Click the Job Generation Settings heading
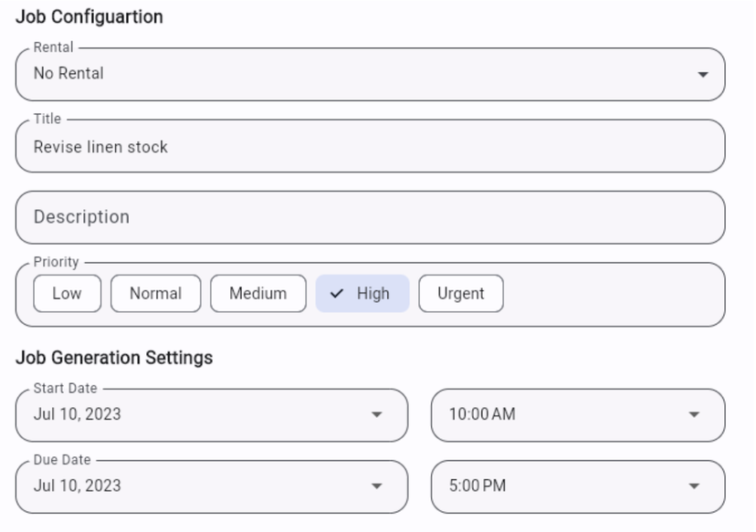This screenshot has width=756, height=532. (114, 358)
